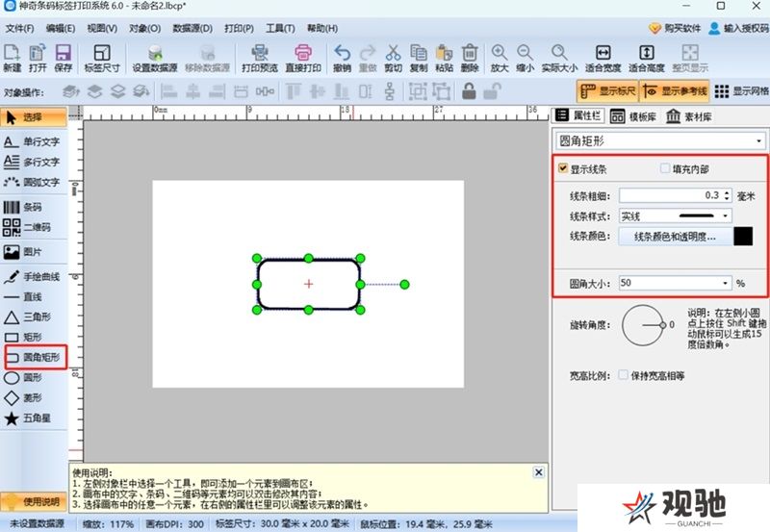Click the 输入授权码 enter license button
The image size is (770, 532).
tap(738, 29)
